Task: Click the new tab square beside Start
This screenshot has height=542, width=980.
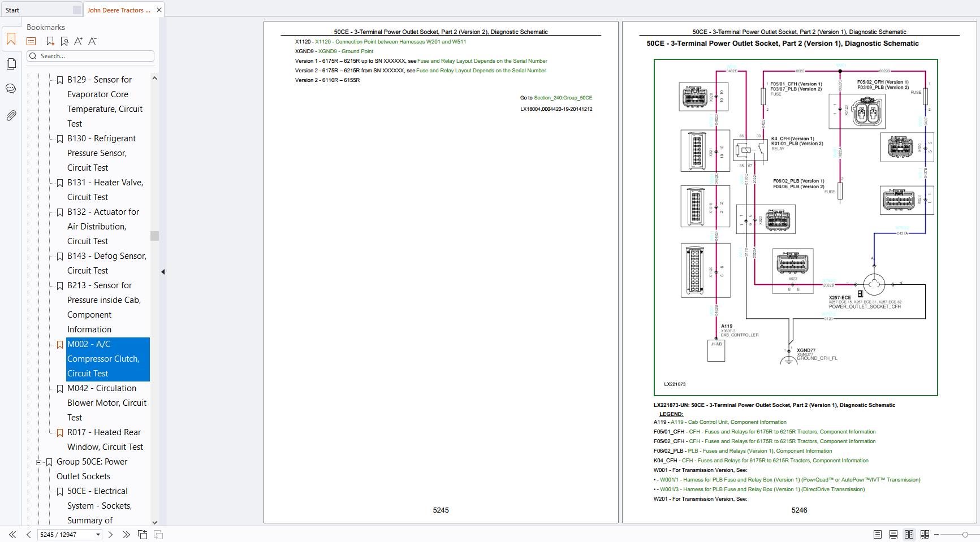Action: (77, 10)
